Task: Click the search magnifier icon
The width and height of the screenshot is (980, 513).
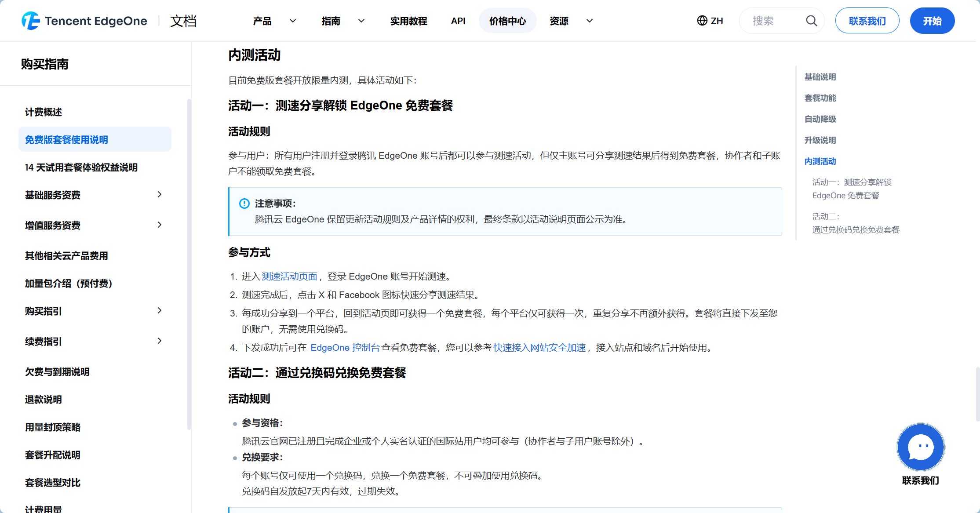Action: pyautogui.click(x=811, y=21)
